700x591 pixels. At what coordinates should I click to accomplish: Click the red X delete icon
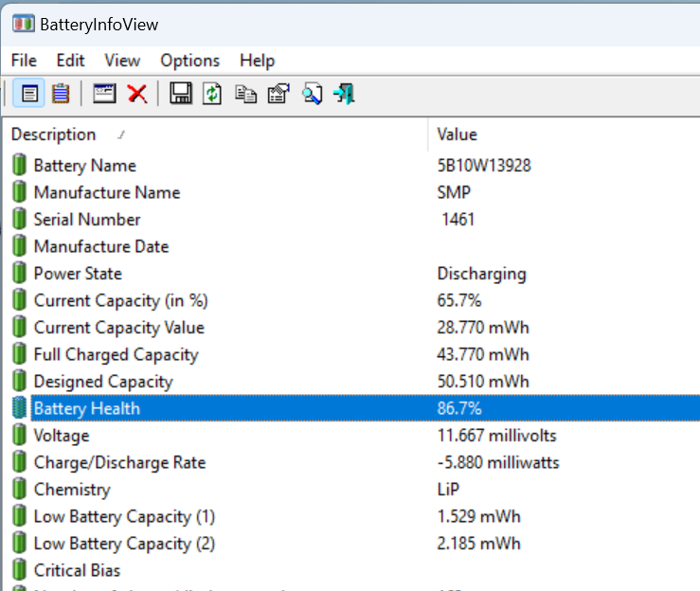(x=137, y=94)
